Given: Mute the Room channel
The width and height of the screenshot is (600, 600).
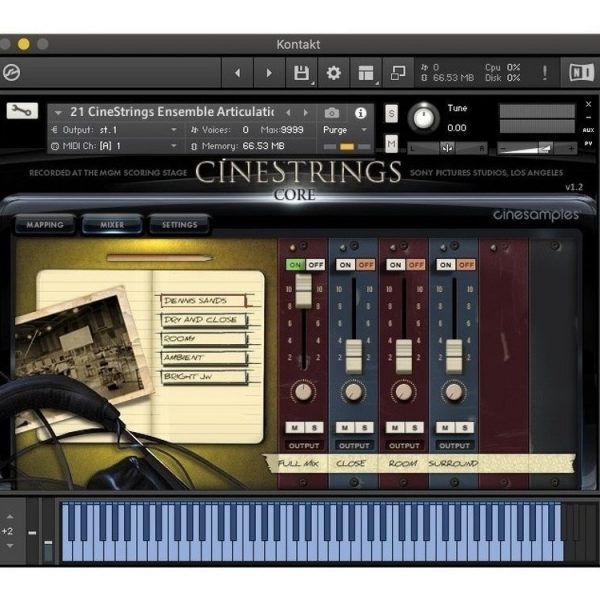Looking at the screenshot, I should 395,427.
